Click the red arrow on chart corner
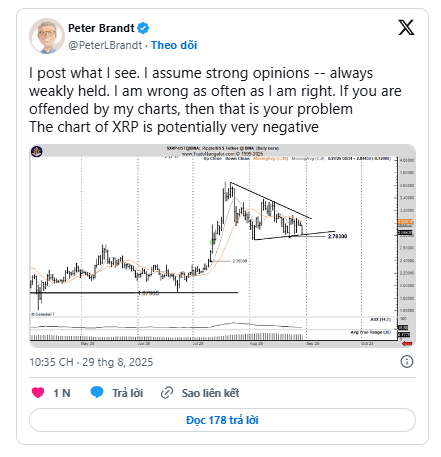 coord(407,343)
